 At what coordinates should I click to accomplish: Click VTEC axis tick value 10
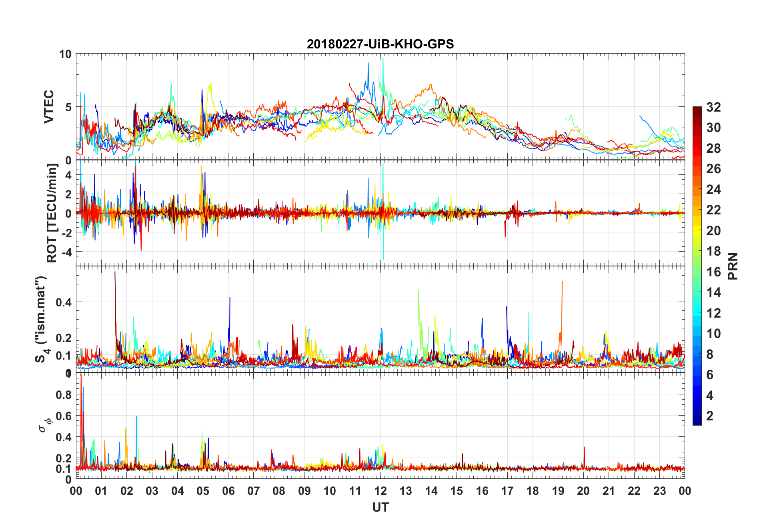point(65,54)
